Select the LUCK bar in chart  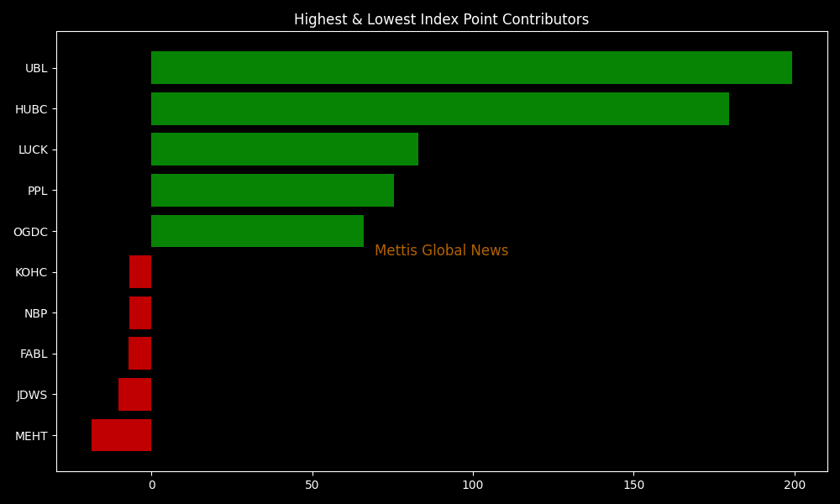click(285, 150)
